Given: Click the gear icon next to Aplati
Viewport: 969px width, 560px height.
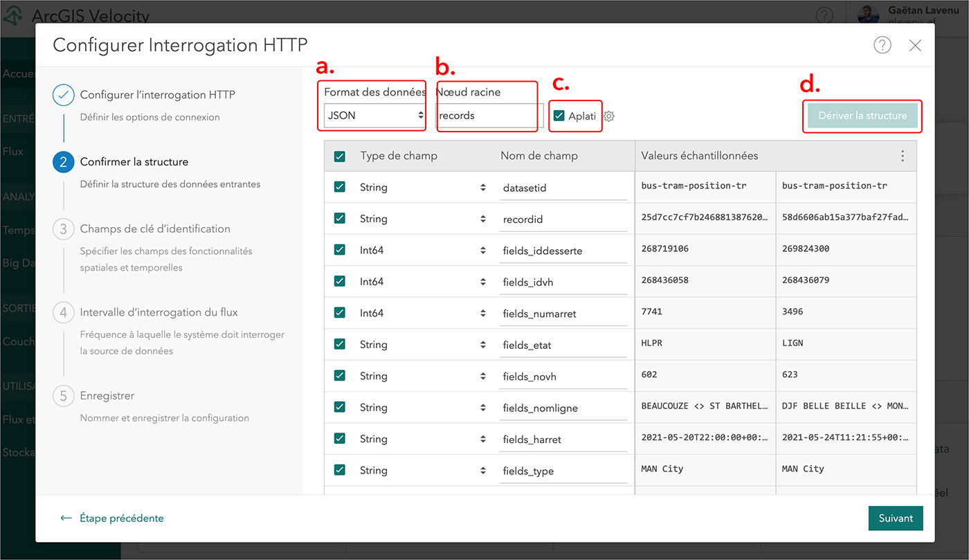Looking at the screenshot, I should tap(609, 116).
